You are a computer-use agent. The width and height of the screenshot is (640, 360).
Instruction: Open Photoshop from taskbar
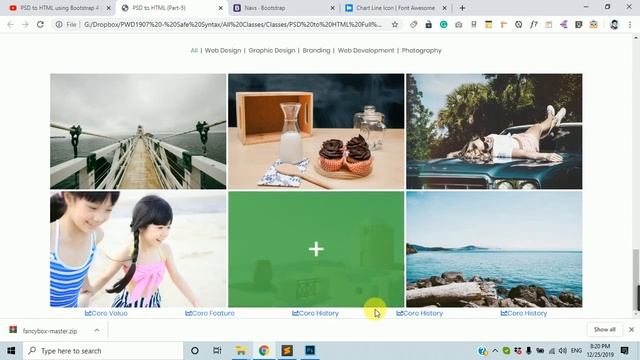310,351
